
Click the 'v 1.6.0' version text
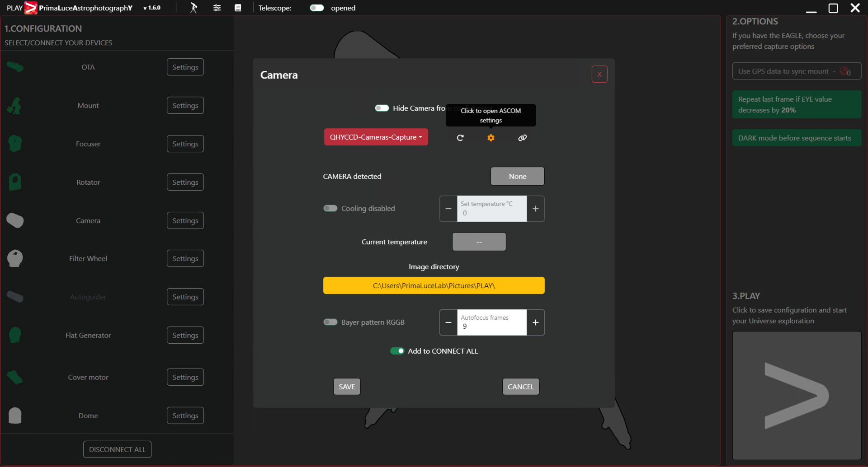click(x=152, y=8)
